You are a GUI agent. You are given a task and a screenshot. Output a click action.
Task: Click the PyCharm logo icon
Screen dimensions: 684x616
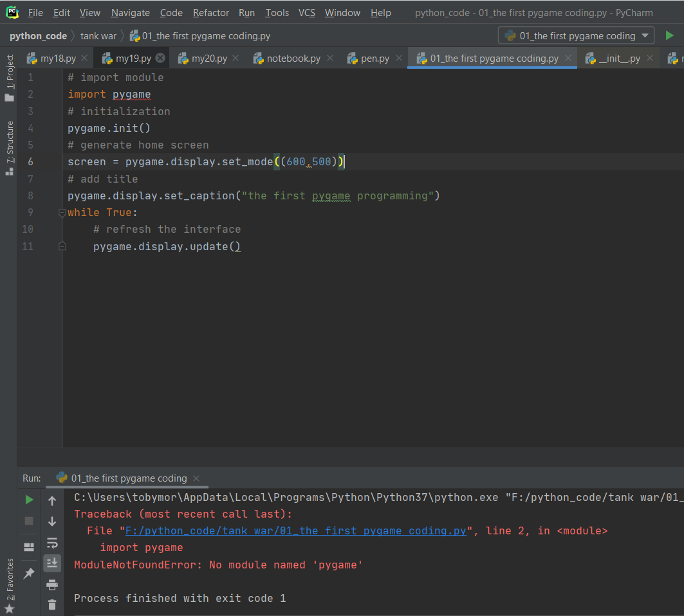(x=12, y=12)
